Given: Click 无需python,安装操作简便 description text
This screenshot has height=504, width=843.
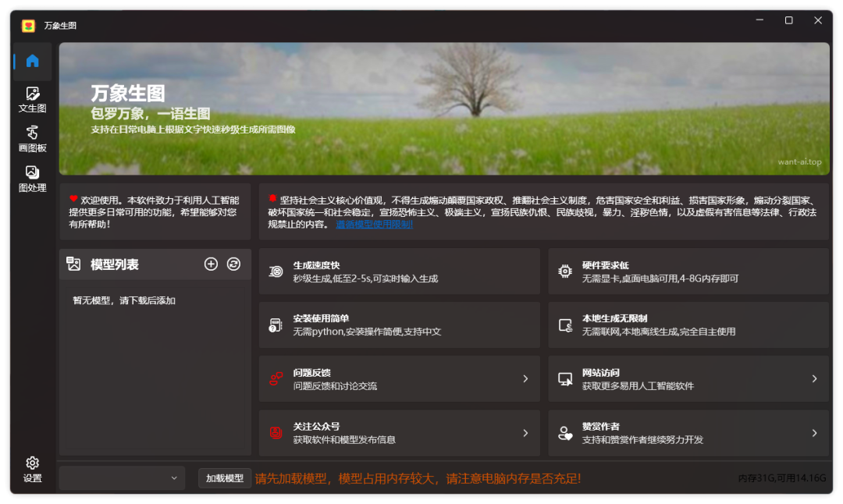Looking at the screenshot, I should point(367,332).
